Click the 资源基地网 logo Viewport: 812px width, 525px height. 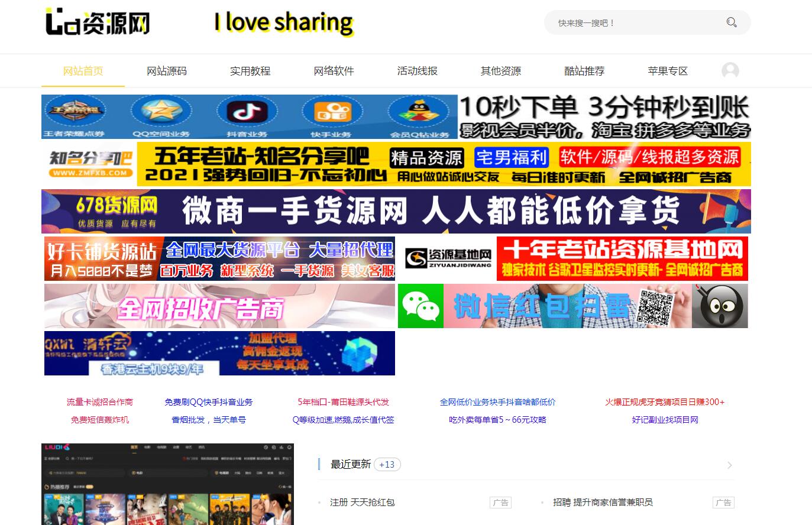click(x=448, y=258)
